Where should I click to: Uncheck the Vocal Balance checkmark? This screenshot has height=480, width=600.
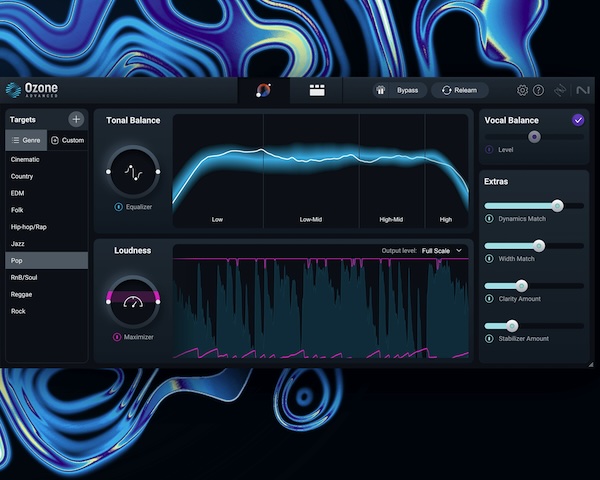578,120
